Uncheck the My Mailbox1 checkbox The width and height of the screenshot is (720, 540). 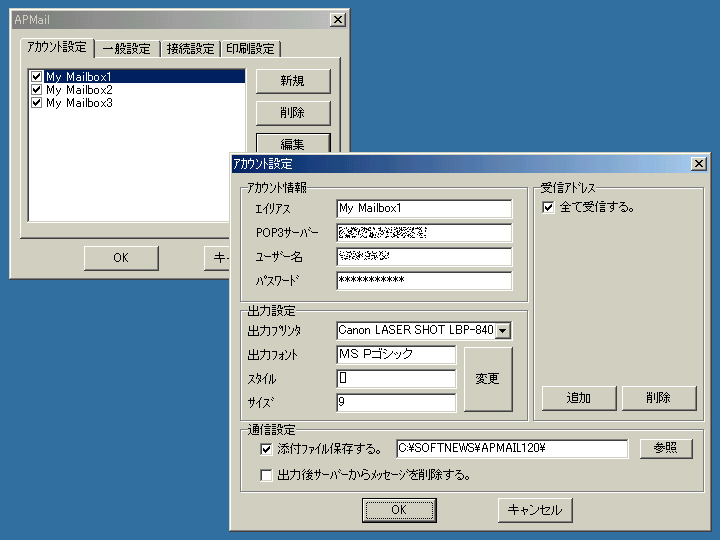point(37,76)
